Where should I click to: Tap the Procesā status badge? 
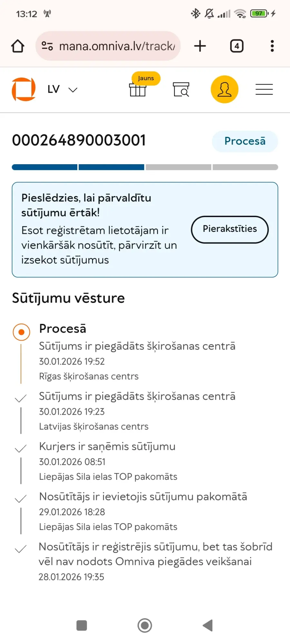[x=245, y=141]
